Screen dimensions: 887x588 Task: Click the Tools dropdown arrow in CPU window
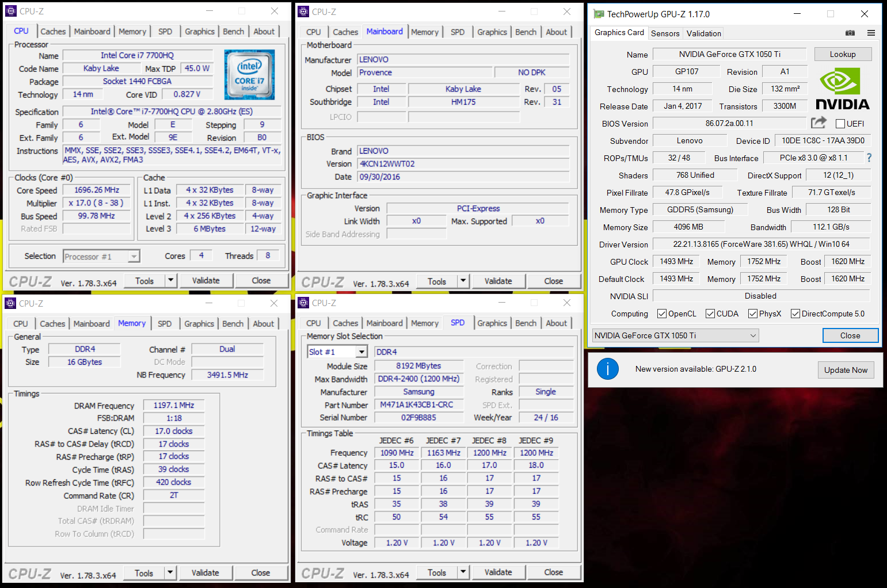(x=170, y=280)
